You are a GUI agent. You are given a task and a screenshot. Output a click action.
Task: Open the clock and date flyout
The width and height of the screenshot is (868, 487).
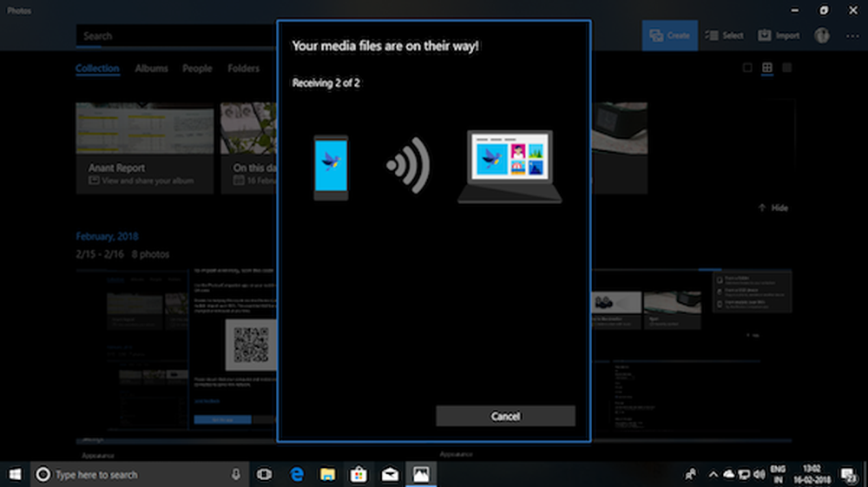tap(812, 474)
